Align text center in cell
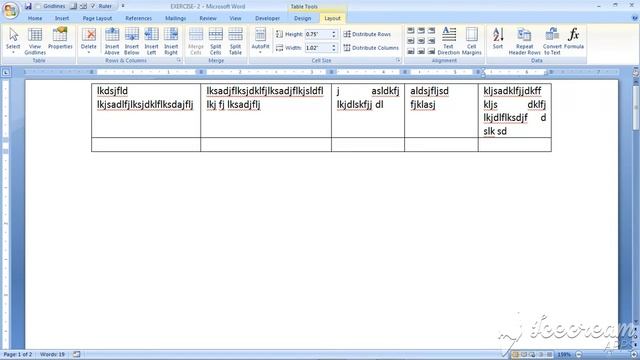The height and width of the screenshot is (360, 640). tap(421, 41)
